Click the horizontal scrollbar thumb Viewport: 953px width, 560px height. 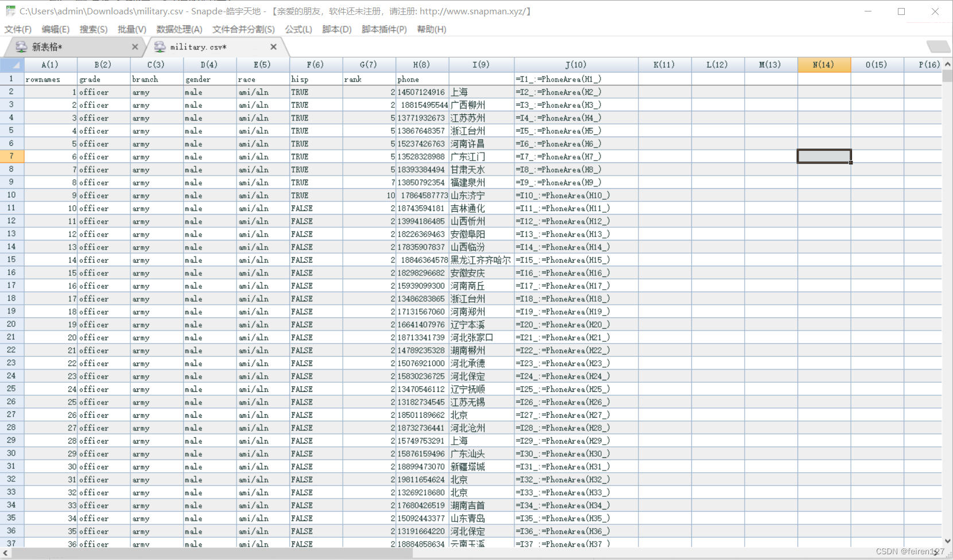tap(211, 553)
